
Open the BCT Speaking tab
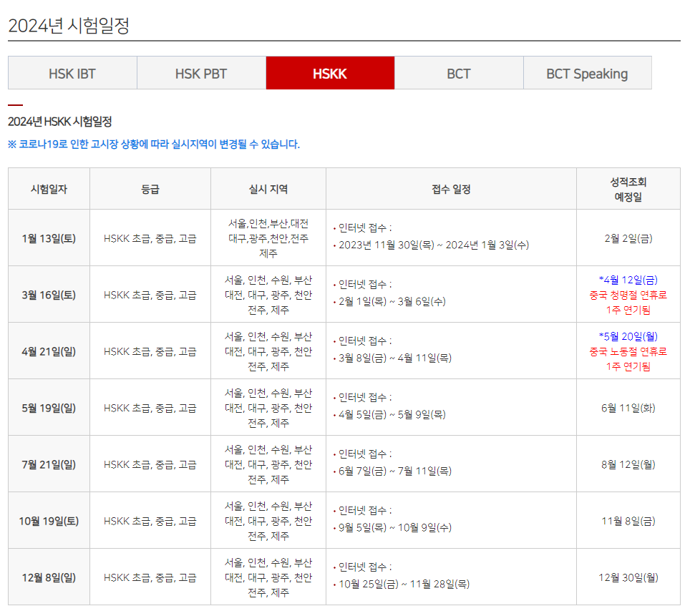pyautogui.click(x=587, y=73)
